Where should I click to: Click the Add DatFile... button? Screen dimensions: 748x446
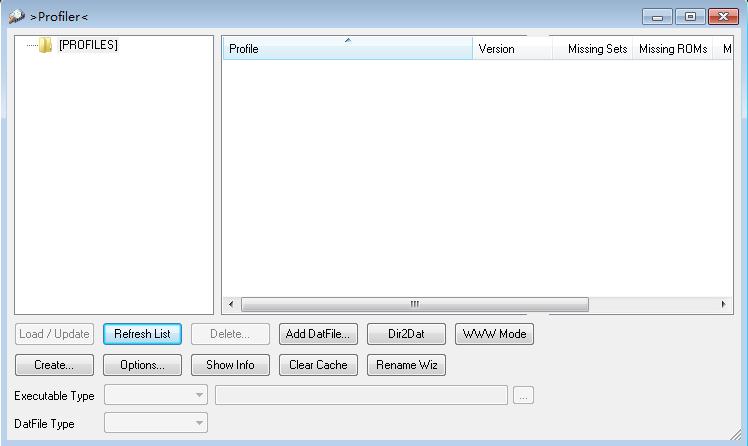[318, 334]
